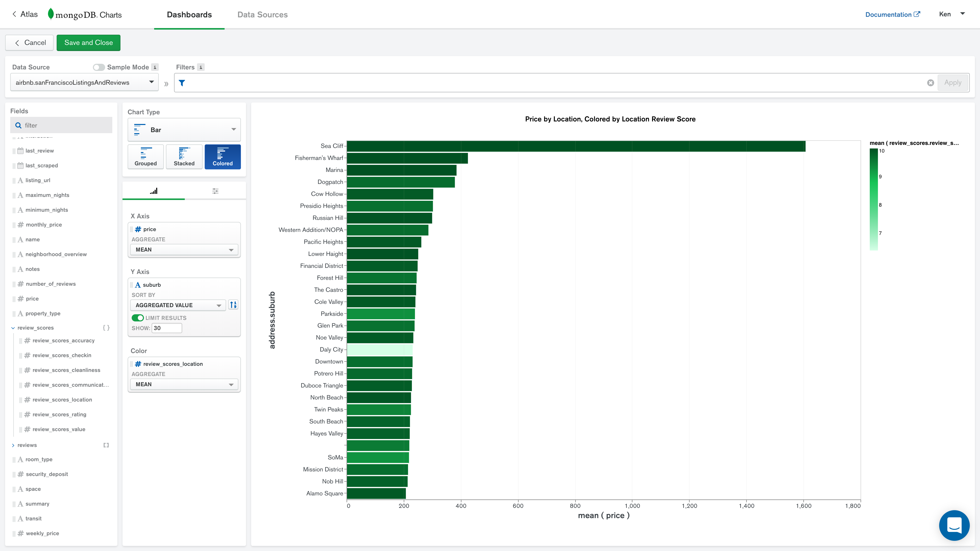Click the filter funnel icon
Screen dimensions: 980x551
coord(182,83)
